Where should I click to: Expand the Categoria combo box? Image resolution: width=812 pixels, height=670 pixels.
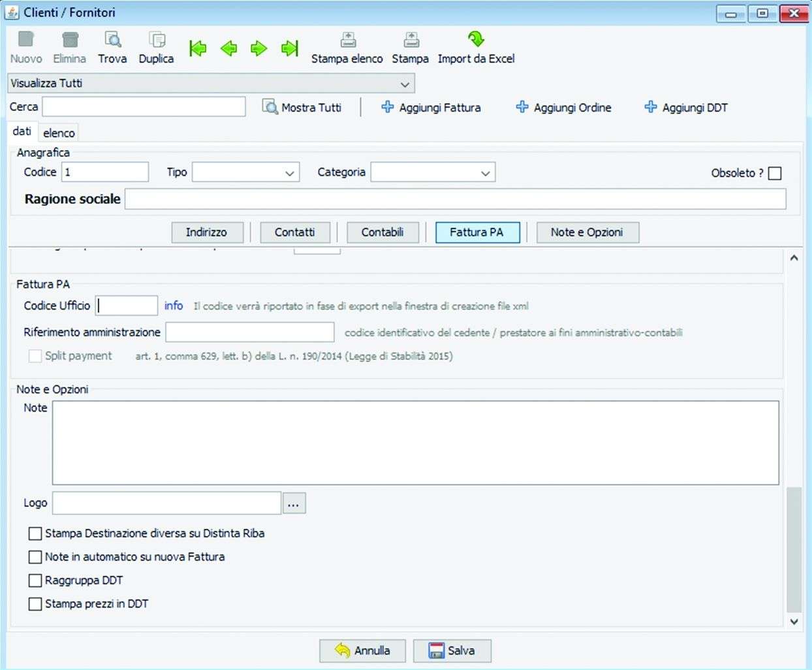pyautogui.click(x=485, y=173)
